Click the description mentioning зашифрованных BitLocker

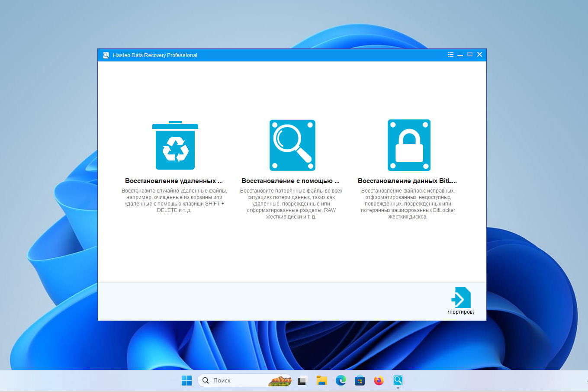(408, 203)
